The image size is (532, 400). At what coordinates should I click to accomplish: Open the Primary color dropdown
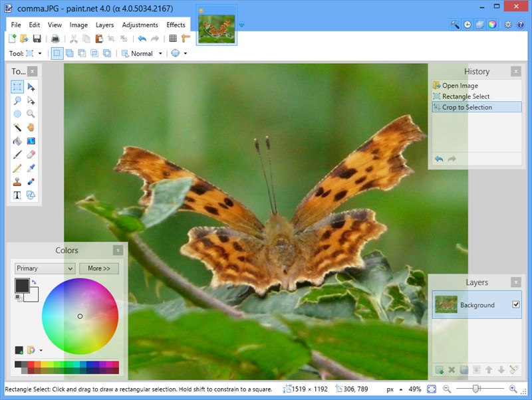[x=43, y=268]
